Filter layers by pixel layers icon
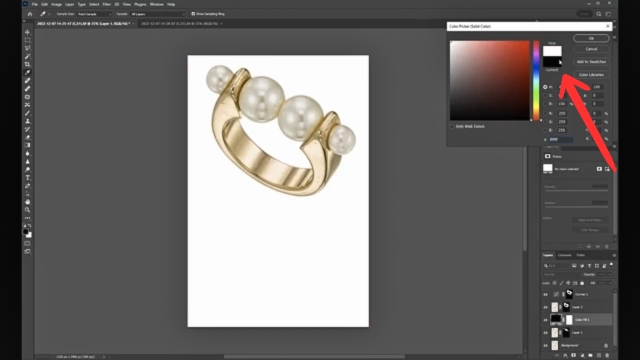 [574, 266]
